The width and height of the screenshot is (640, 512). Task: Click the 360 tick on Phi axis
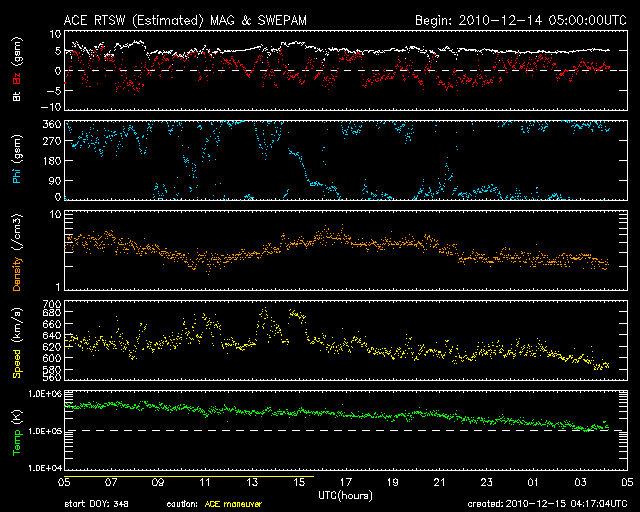(53, 125)
